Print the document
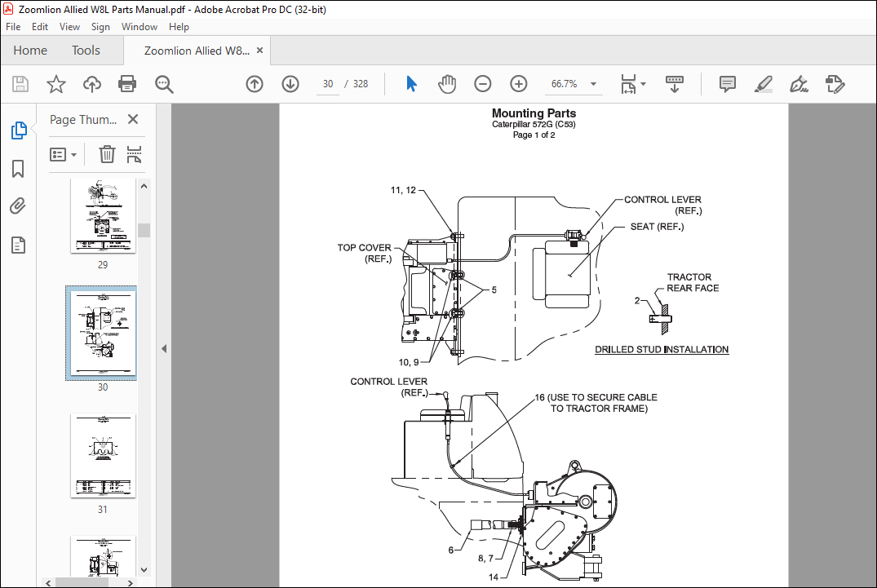This screenshot has height=588, width=877. click(127, 84)
